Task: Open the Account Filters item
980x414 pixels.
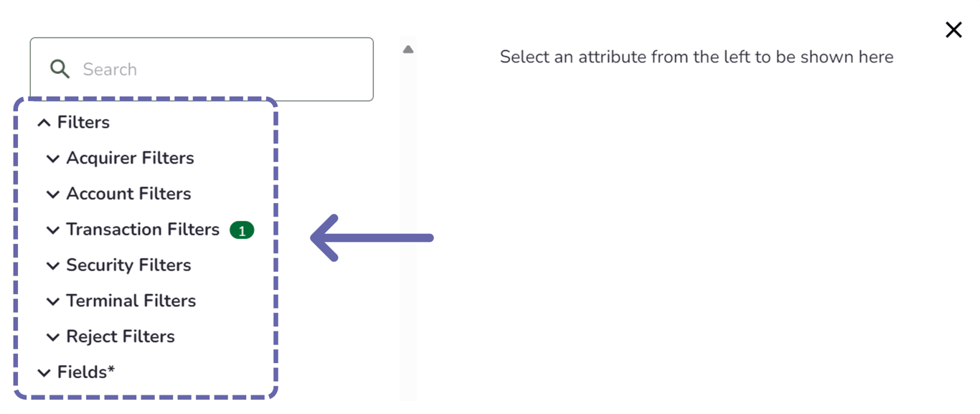Action: 128,194
